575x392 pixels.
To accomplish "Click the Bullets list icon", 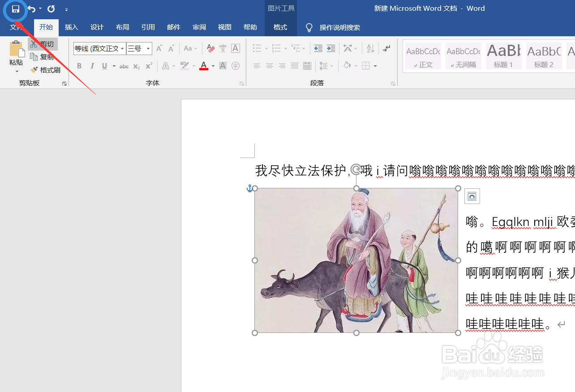I will coord(257,48).
